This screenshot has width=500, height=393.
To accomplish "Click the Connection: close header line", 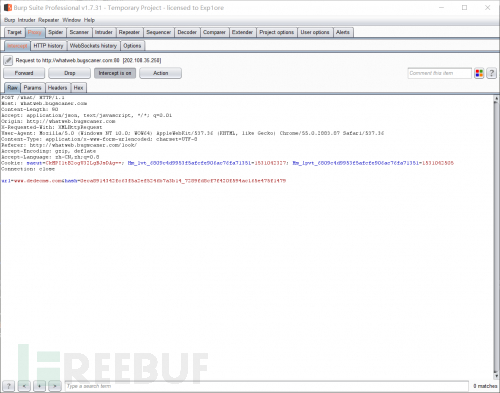I will [x=28, y=169].
